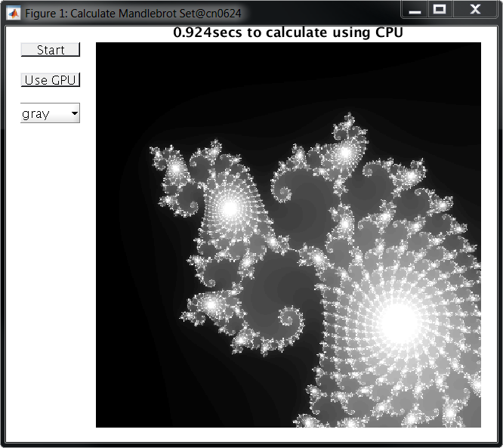Click the Mandelbrot fractal image
The height and width of the screenshot is (448, 503).
click(x=289, y=235)
